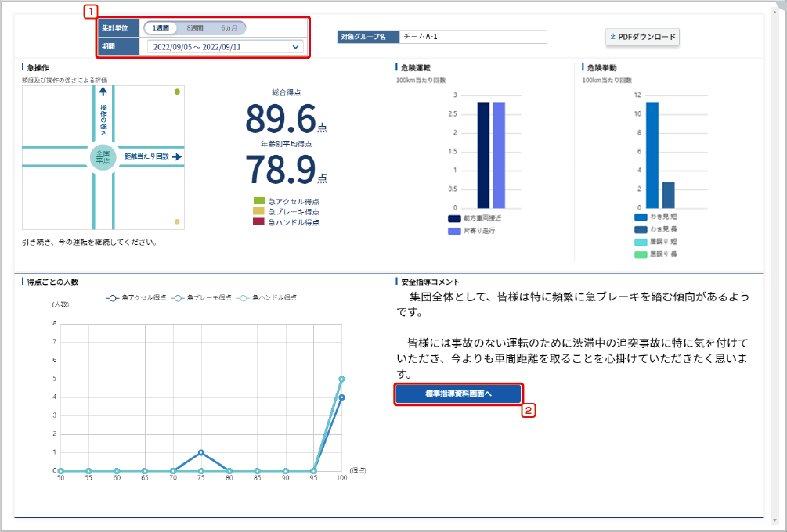Click the 距離当たり回数 right arrow
The height and width of the screenshot is (532, 787).
click(177, 156)
